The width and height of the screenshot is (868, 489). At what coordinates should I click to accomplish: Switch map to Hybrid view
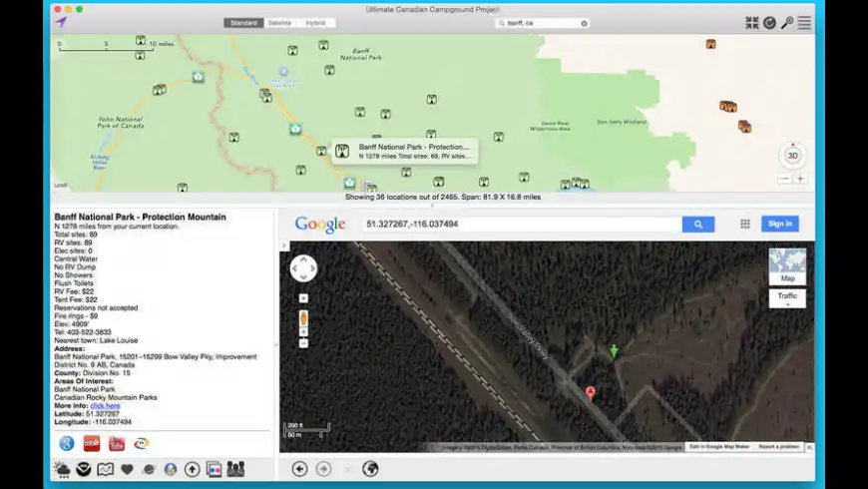click(x=316, y=23)
